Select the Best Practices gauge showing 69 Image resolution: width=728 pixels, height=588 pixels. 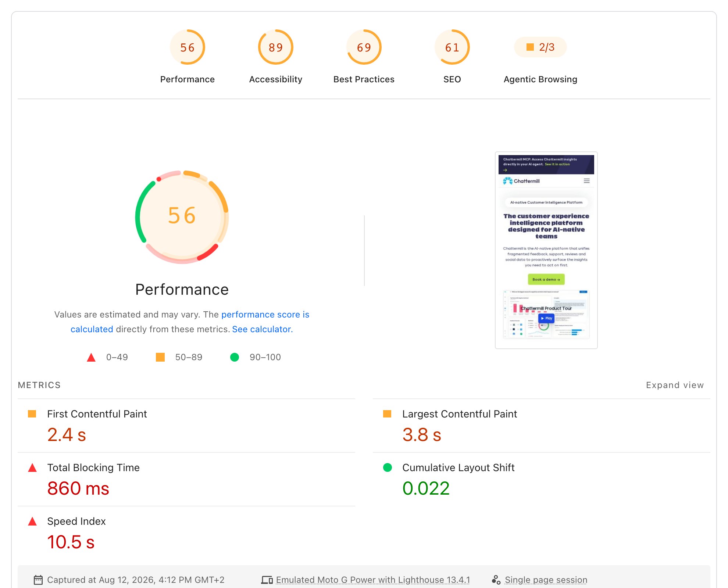pos(364,47)
